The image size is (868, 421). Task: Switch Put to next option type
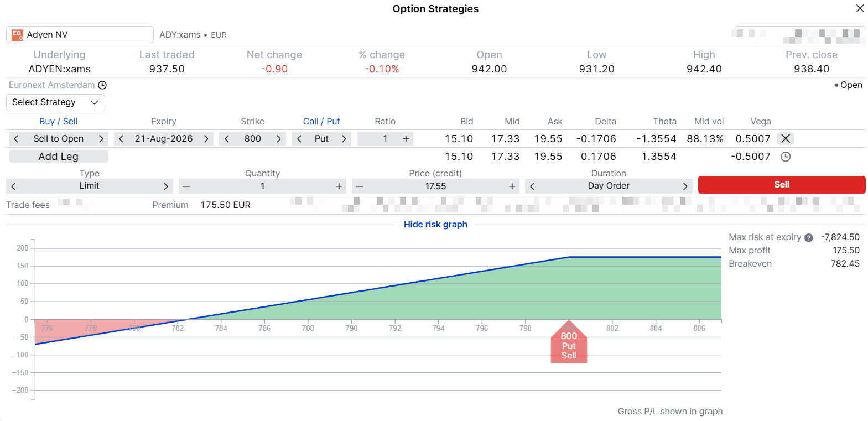point(344,139)
